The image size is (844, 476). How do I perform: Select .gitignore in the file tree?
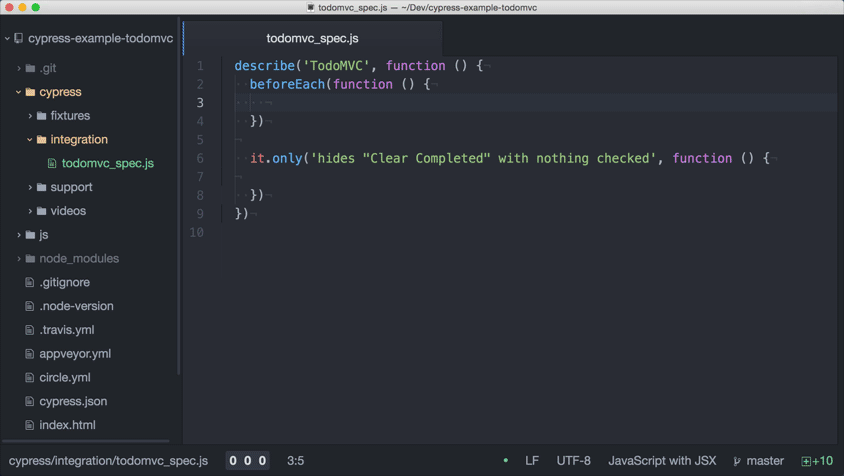pos(65,282)
